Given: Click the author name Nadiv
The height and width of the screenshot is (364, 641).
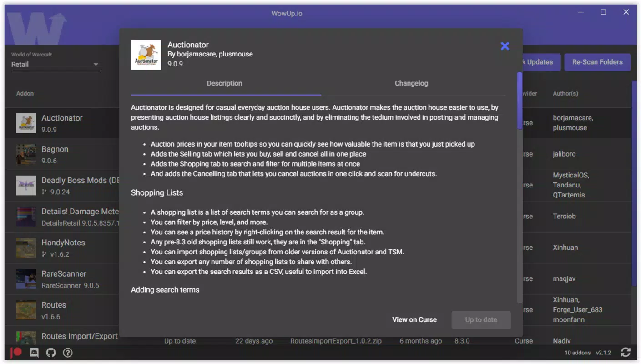Looking at the screenshot, I should 562,341.
